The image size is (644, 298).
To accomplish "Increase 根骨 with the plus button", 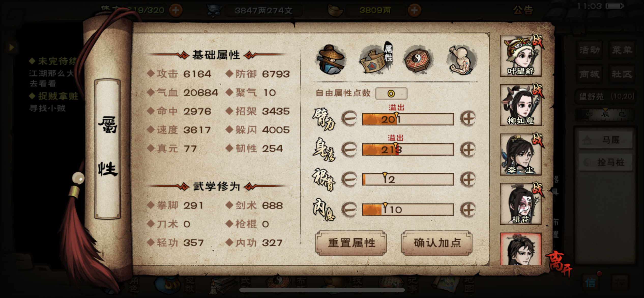I will tap(468, 179).
